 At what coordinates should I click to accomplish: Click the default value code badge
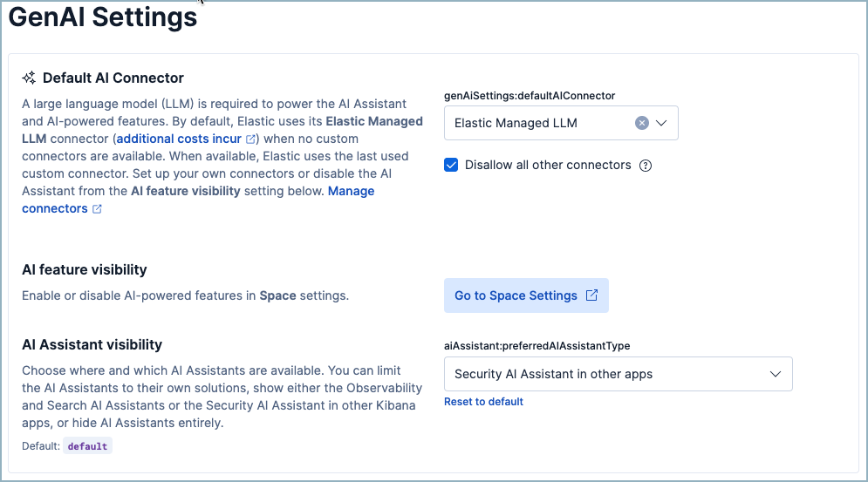[87, 446]
